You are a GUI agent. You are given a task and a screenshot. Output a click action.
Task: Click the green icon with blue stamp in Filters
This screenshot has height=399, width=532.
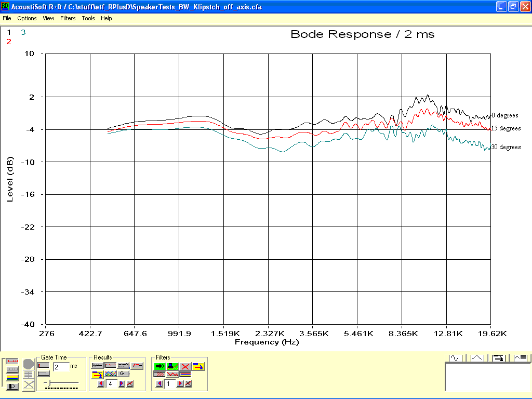pos(172,366)
